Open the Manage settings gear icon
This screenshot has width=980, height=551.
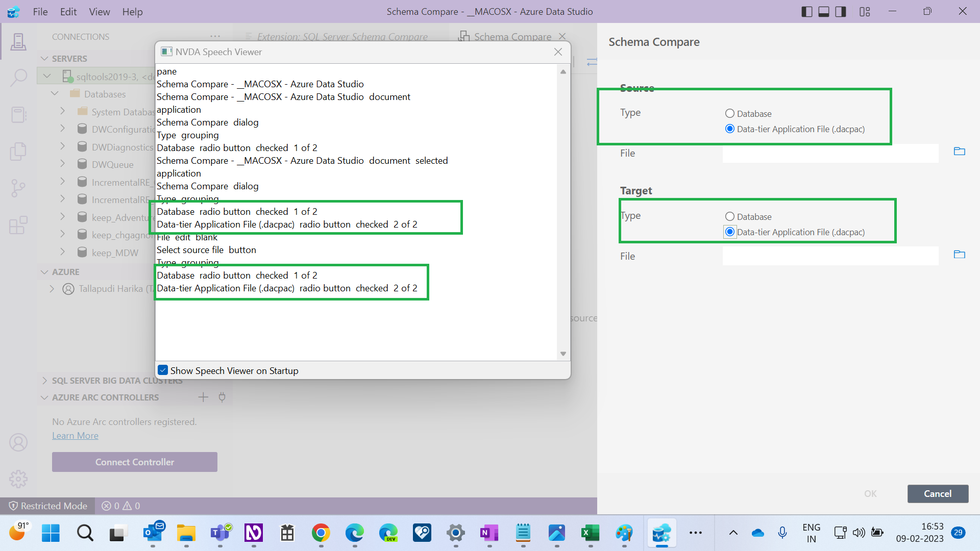coord(18,479)
